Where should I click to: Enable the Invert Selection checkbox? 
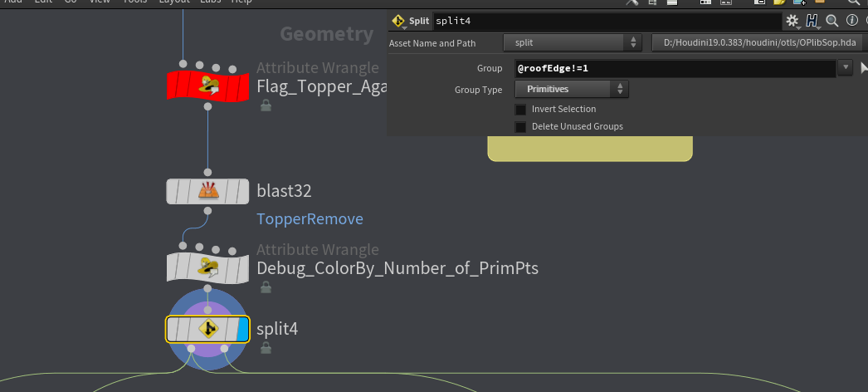[x=520, y=109]
